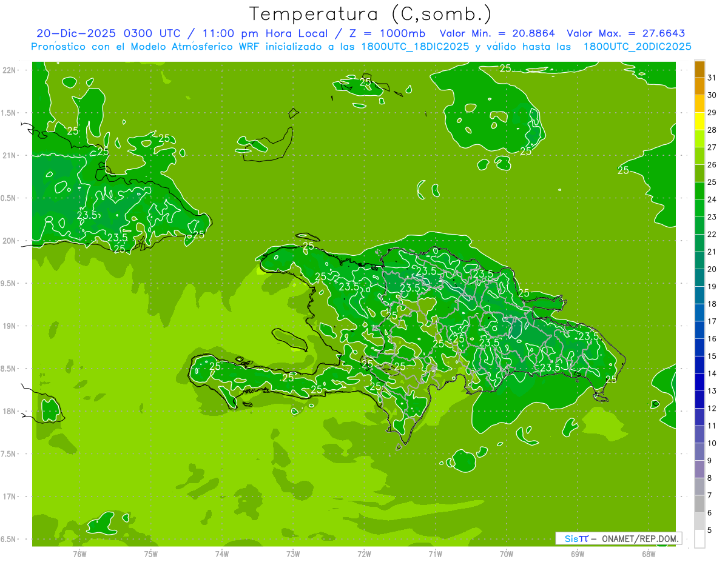Click the "71W" longitude label

pos(435,554)
